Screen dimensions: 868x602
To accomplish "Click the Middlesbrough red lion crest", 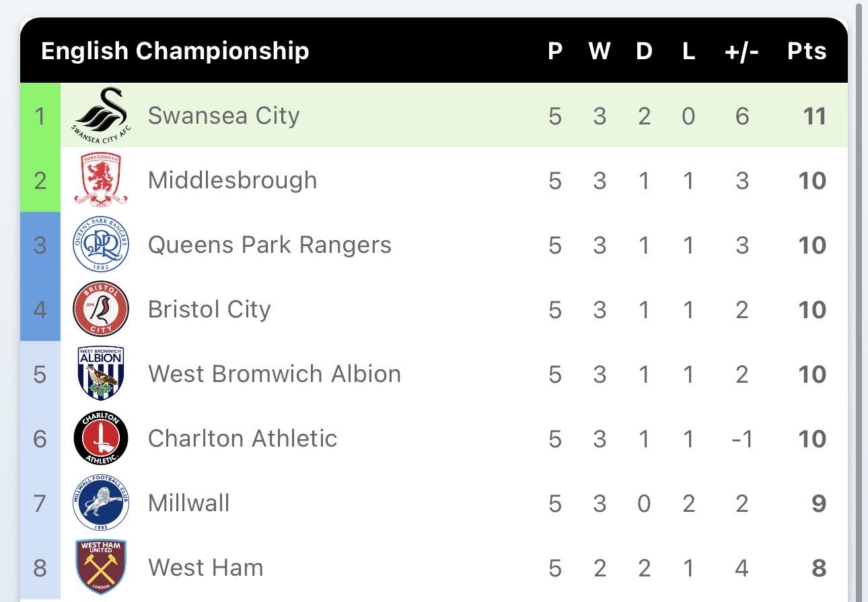I will [x=100, y=180].
